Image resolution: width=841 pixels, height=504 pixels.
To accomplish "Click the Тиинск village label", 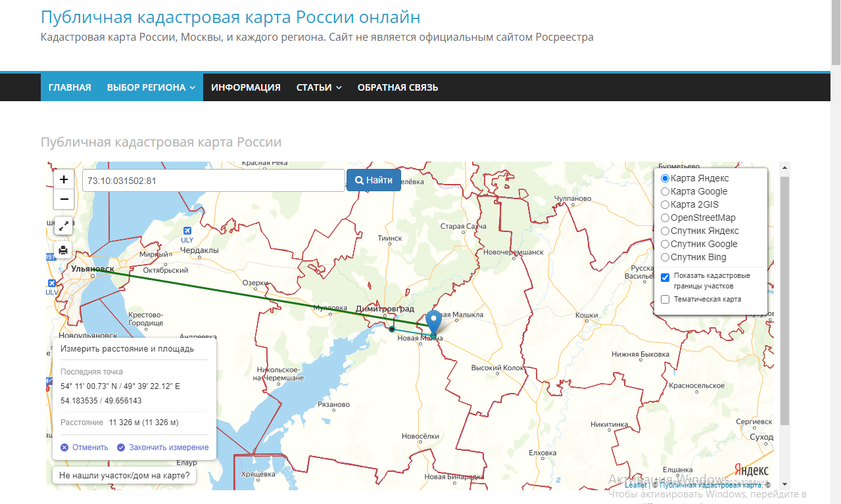I will coord(389,239).
